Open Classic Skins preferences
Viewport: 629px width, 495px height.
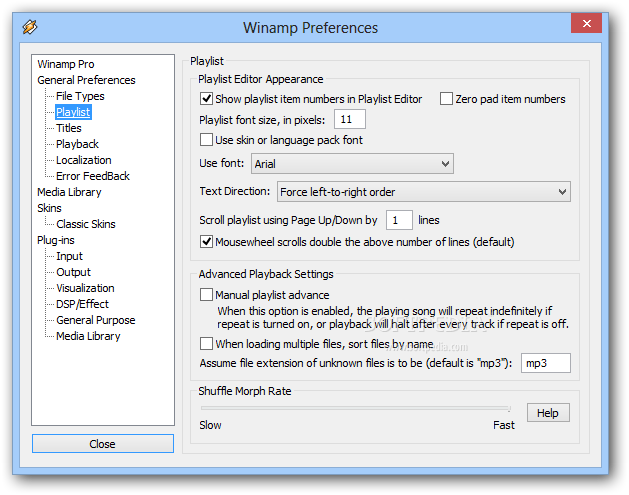click(86, 224)
